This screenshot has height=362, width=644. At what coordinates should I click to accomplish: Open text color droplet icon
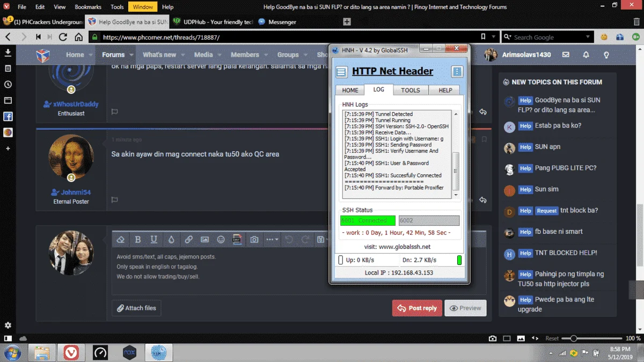coord(171,239)
